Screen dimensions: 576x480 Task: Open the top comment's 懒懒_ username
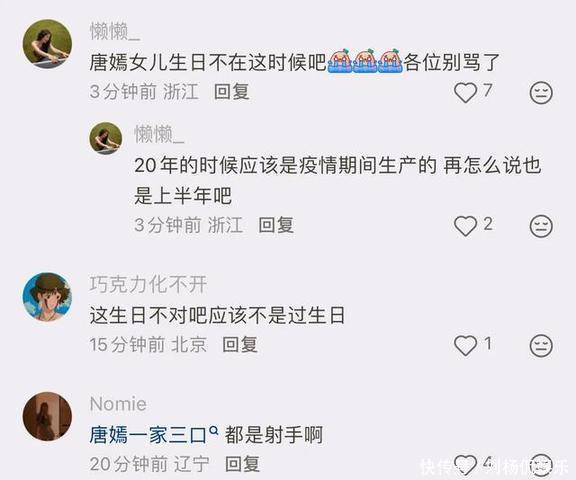click(x=115, y=31)
